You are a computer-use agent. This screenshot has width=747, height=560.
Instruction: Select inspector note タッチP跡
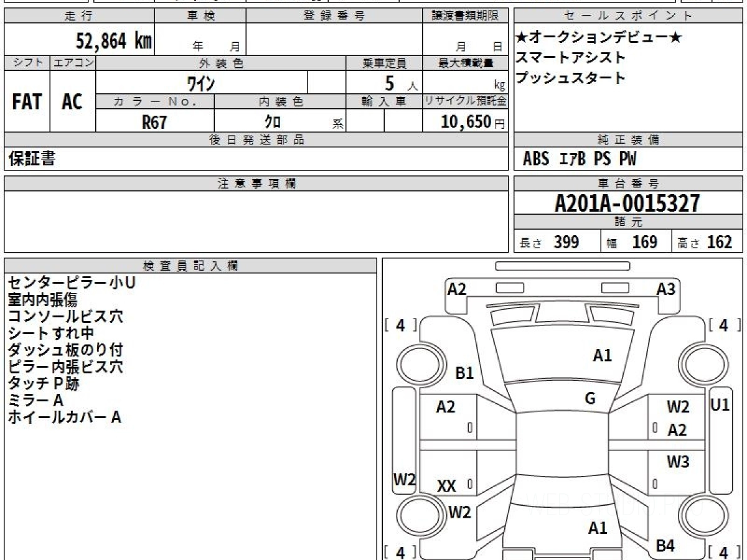click(44, 384)
